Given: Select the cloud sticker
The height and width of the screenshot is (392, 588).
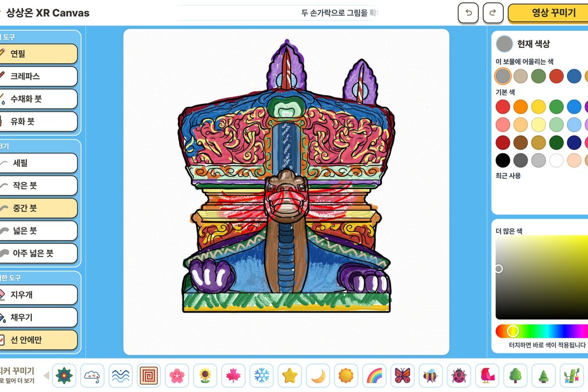Looking at the screenshot, I should (x=92, y=376).
